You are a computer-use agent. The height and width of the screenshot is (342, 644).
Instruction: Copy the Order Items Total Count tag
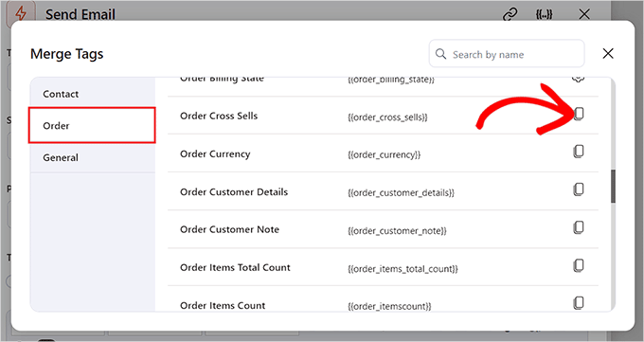coord(579,265)
